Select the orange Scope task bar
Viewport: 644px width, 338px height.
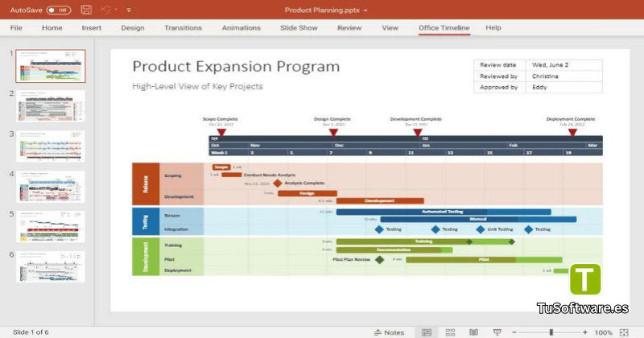click(221, 167)
